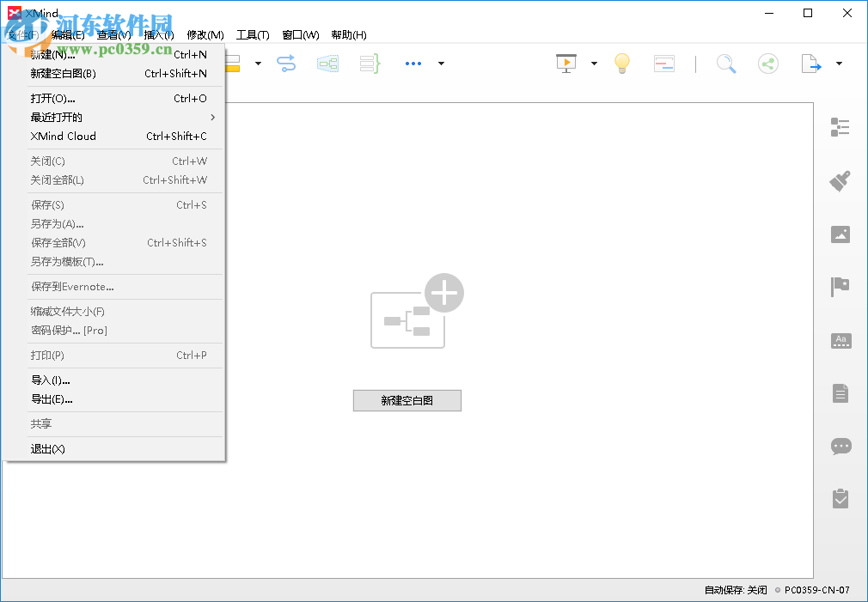Click the Share icon in the toolbar

pyautogui.click(x=767, y=63)
